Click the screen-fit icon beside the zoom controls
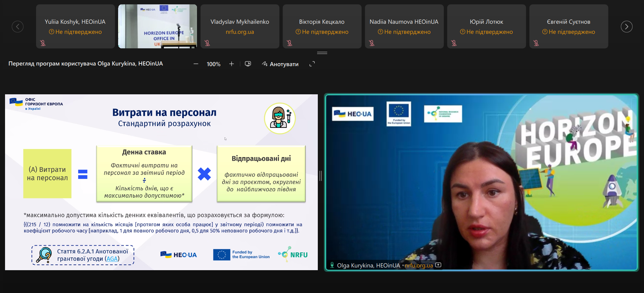Screen dimensions: 644x293 [248, 64]
